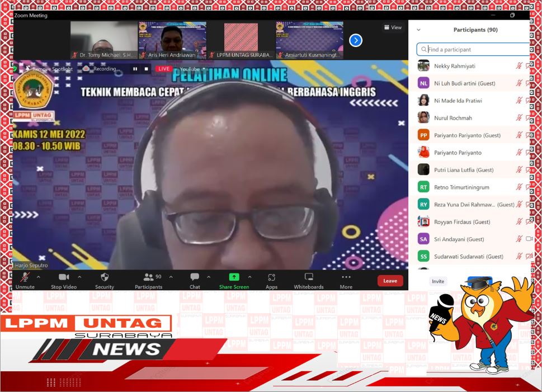The width and height of the screenshot is (542, 392).
Task: Click RT avatar of Retno Trimurtiningrum
Action: 423,187
